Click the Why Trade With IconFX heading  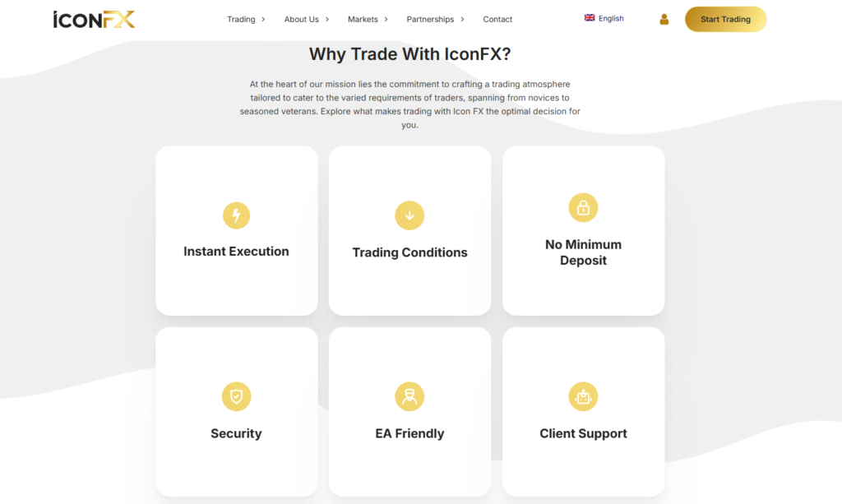[409, 54]
